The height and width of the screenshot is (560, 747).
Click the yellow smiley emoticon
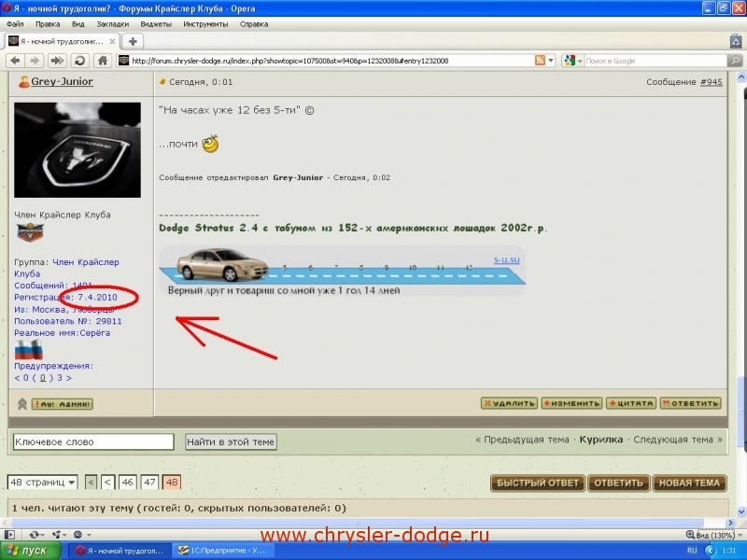[210, 144]
